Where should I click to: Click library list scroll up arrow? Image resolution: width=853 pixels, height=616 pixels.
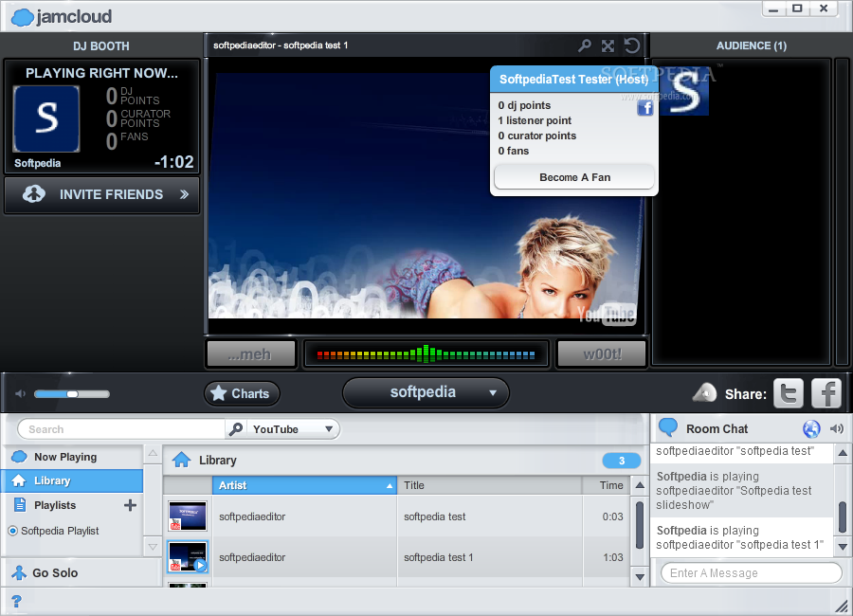pos(641,485)
